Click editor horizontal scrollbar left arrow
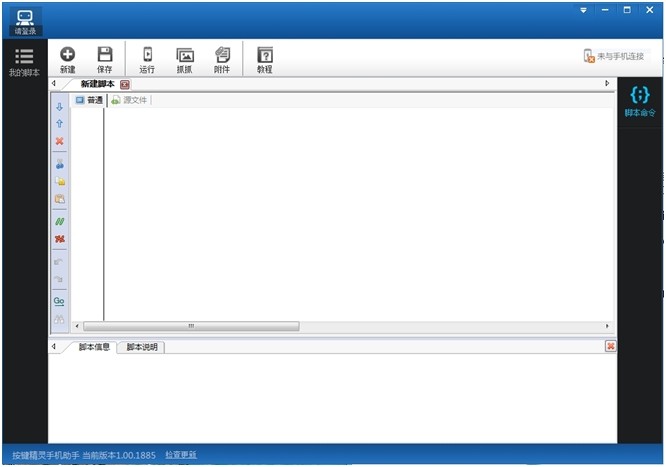Image resolution: width=666 pixels, height=467 pixels. [x=77, y=326]
